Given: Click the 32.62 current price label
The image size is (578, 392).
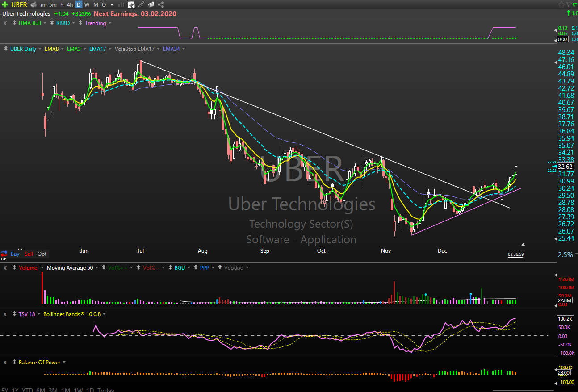Looking at the screenshot, I should point(565,167).
